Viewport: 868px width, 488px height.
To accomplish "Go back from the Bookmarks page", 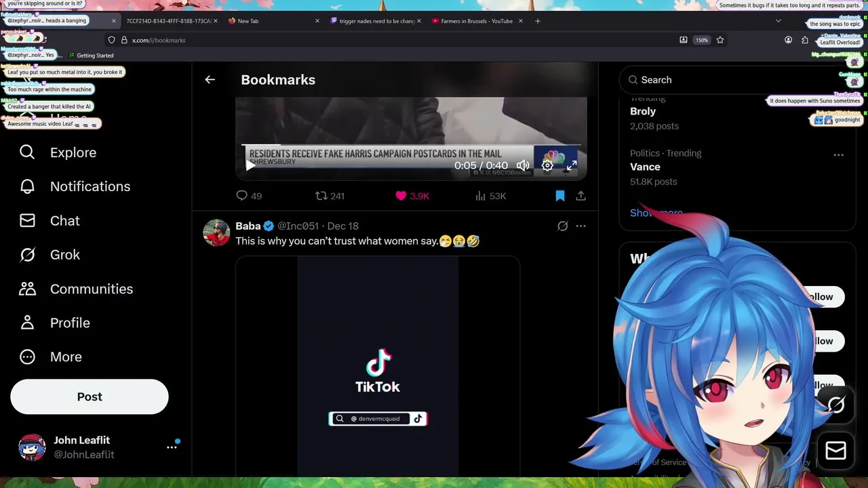I will pyautogui.click(x=210, y=80).
